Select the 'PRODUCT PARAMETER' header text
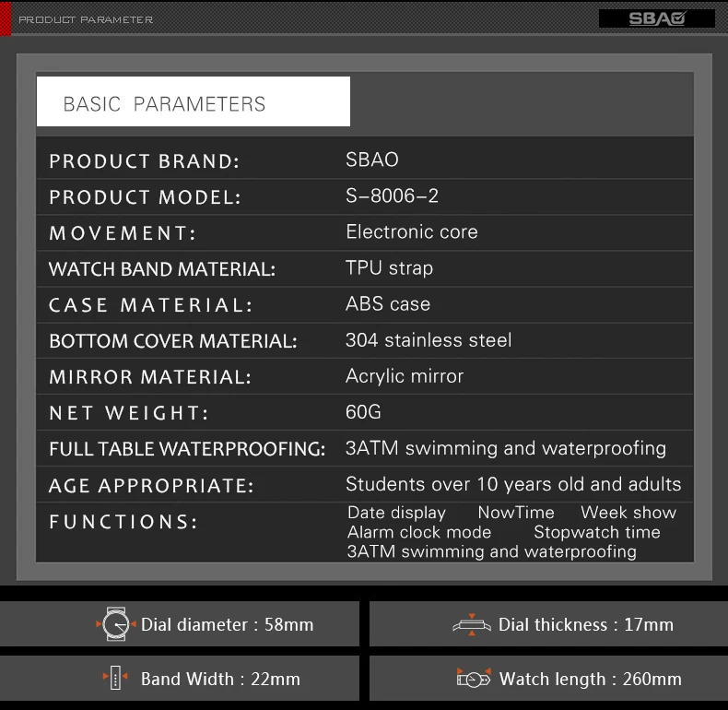This screenshot has height=710, width=728. 86,19
